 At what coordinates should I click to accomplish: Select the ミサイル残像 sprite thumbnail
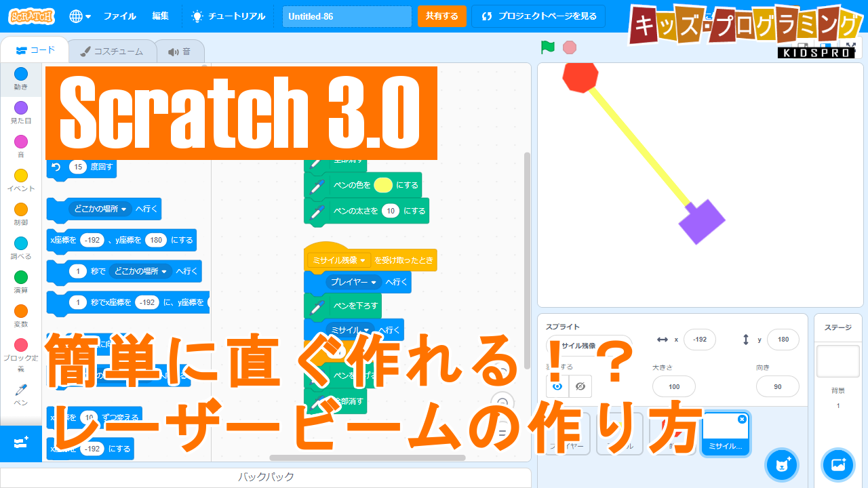click(726, 434)
